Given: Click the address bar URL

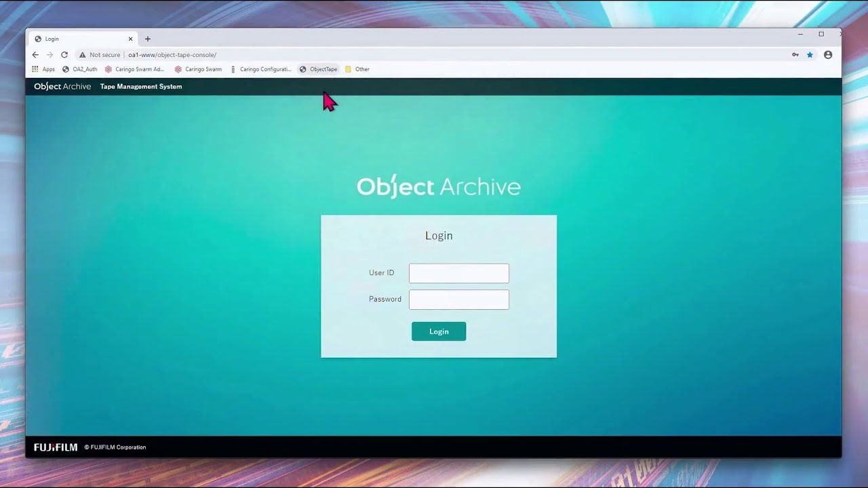Looking at the screenshot, I should point(172,55).
